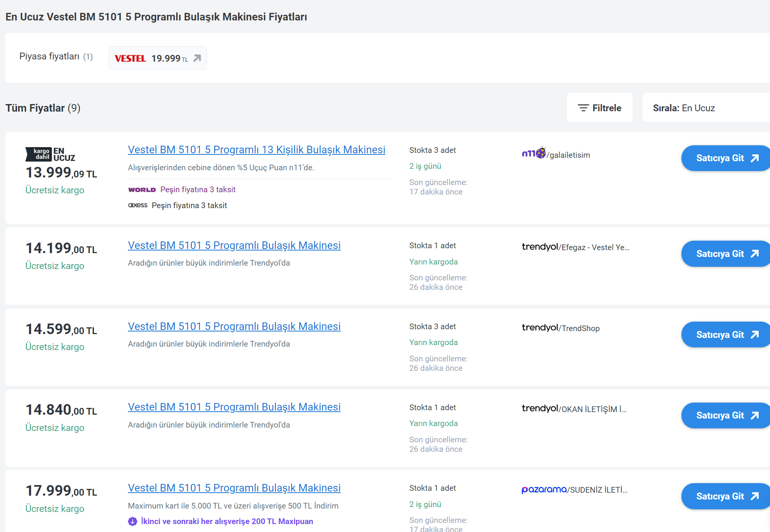Click 'İkinci ve sonraki her alışverişe 200 TL Maxipuan'
The image size is (770, 532).
click(227, 521)
